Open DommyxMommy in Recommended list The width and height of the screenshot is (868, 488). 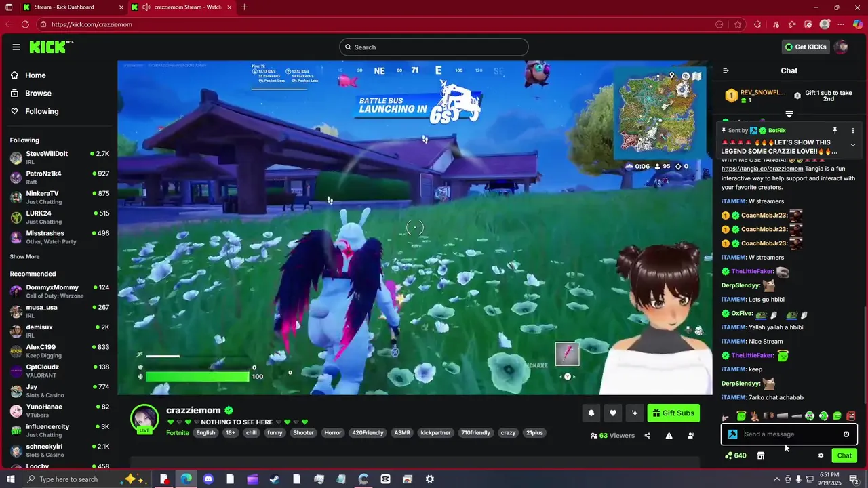[x=60, y=291]
